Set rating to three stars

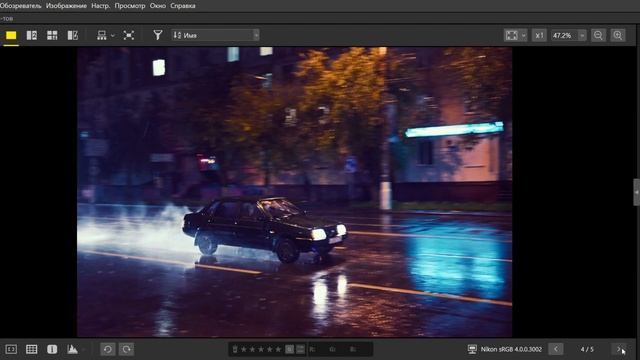pos(261,349)
